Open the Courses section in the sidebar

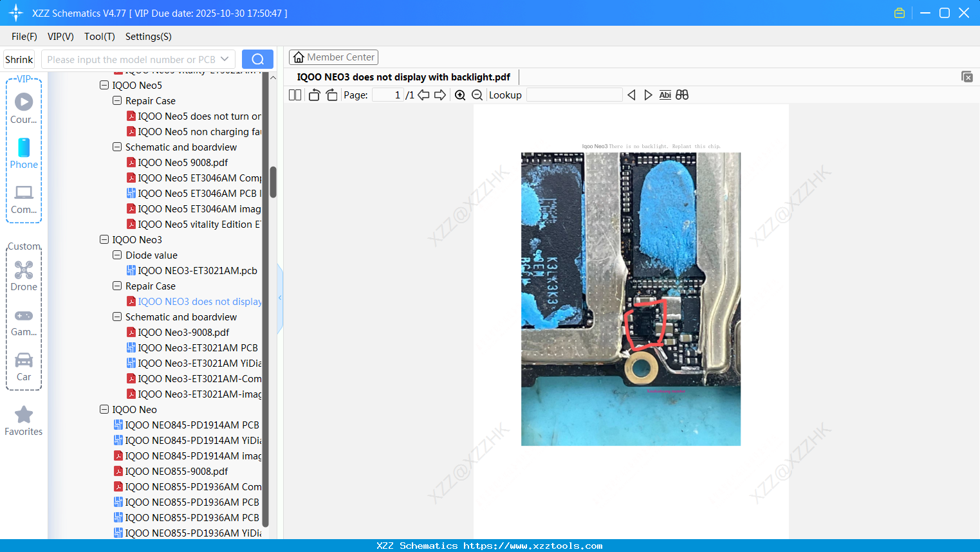(x=24, y=109)
